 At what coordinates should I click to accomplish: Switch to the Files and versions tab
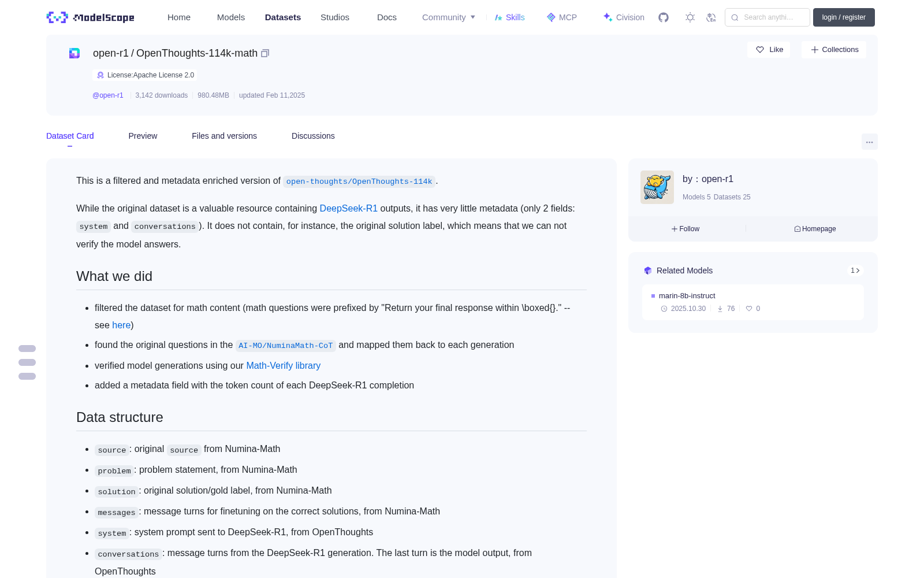coord(224,136)
